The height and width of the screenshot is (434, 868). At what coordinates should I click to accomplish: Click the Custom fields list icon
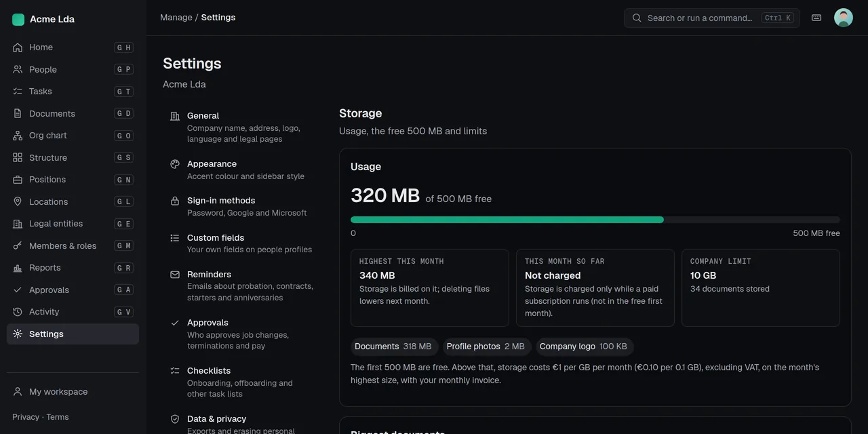[175, 238]
